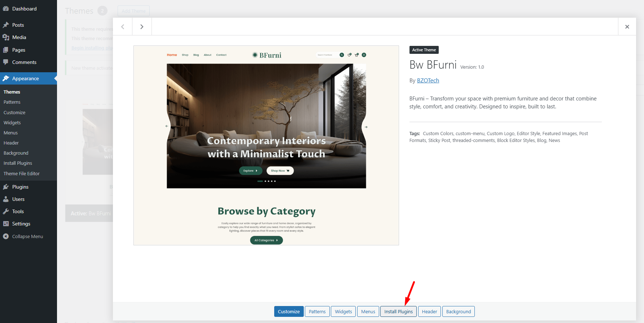Viewport: 644px width, 323px height.
Task: Select Themes in Appearance submenu
Action: (12, 92)
